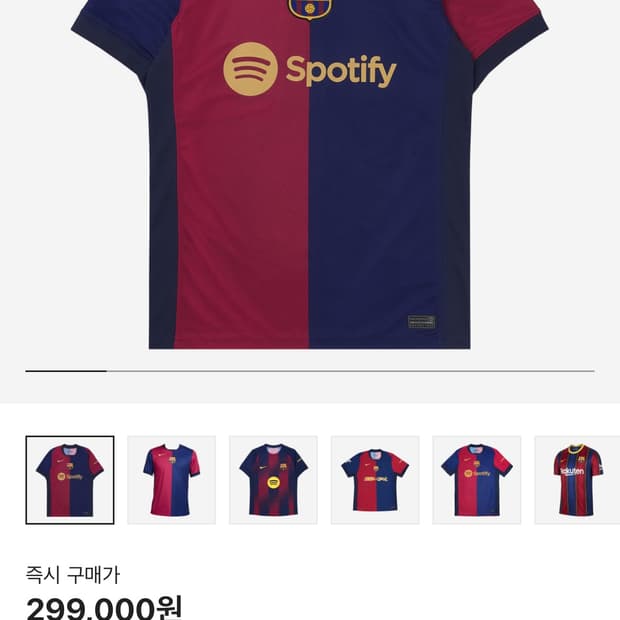This screenshot has width=620, height=620.
Task: Click the yellow Spotify icon in third thumbnail
Action: (273, 482)
